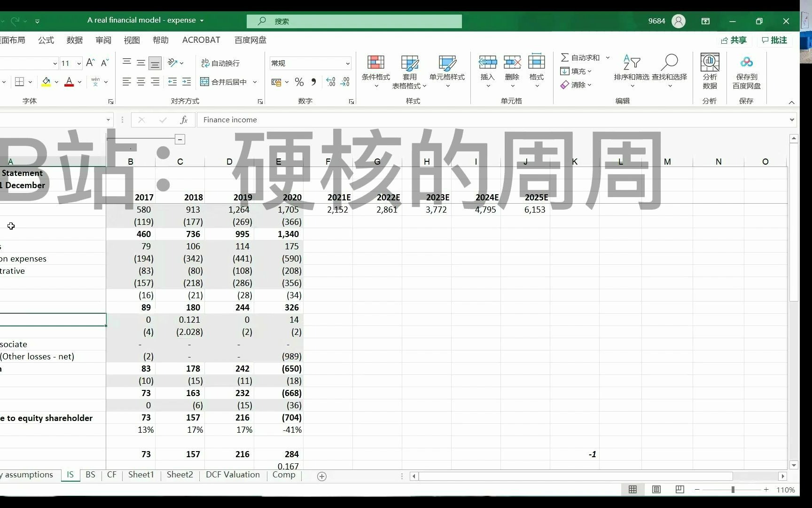Expand Merge and Center (合并后居中) options
The image size is (812, 508).
(x=255, y=82)
